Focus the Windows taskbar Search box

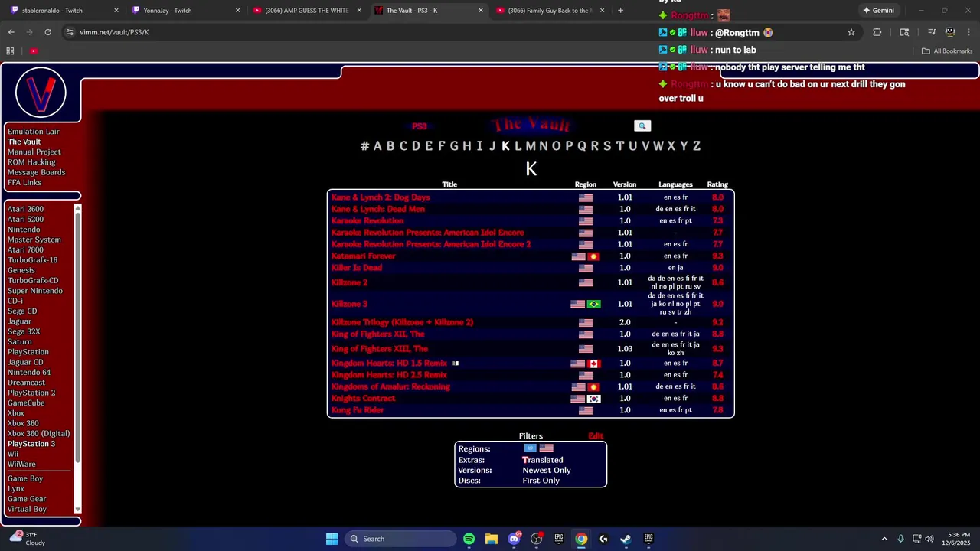pyautogui.click(x=400, y=539)
